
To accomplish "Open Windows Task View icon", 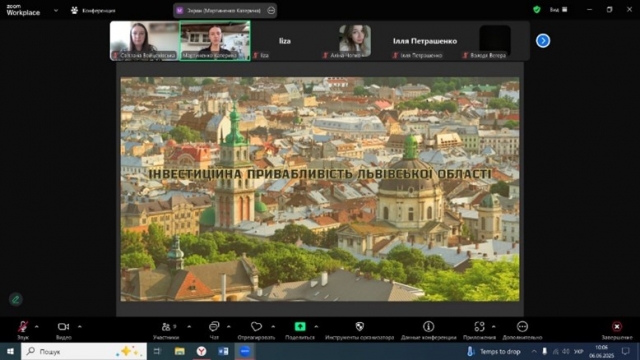I will (x=157, y=351).
